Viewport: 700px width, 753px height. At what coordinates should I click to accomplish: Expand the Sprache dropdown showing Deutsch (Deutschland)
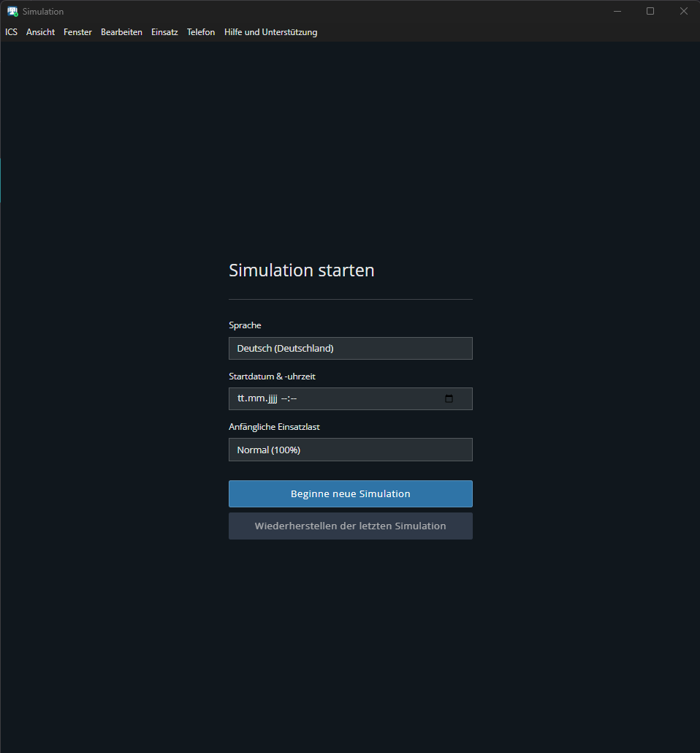tap(350, 349)
